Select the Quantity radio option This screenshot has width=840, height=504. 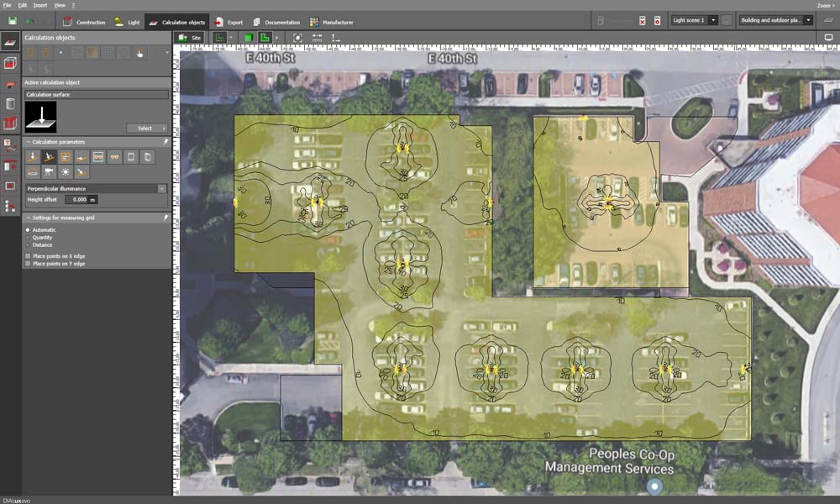28,237
